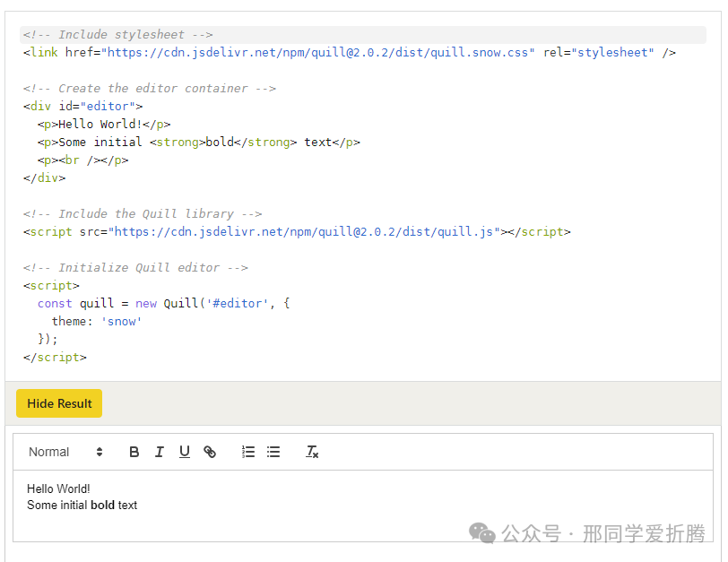Toggle bold formatting in the Quill toolbar
This screenshot has width=728, height=562.
134,452
